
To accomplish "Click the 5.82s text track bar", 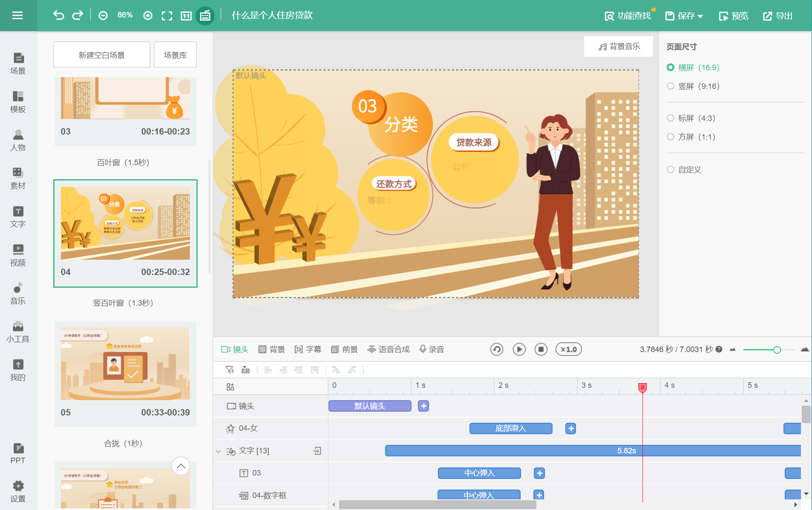I will click(x=593, y=451).
